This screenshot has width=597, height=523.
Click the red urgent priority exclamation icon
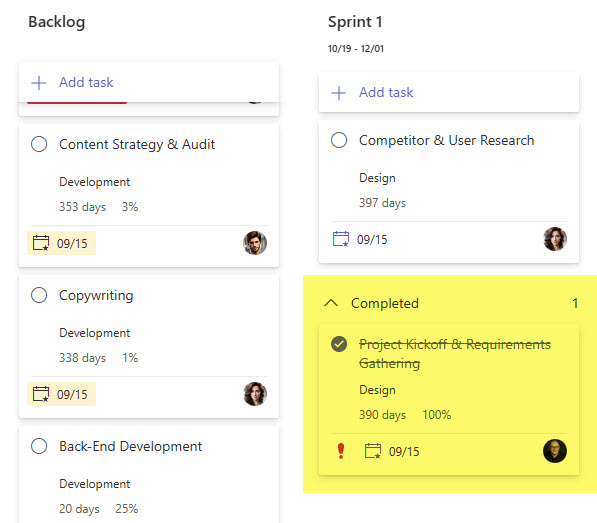coord(341,451)
